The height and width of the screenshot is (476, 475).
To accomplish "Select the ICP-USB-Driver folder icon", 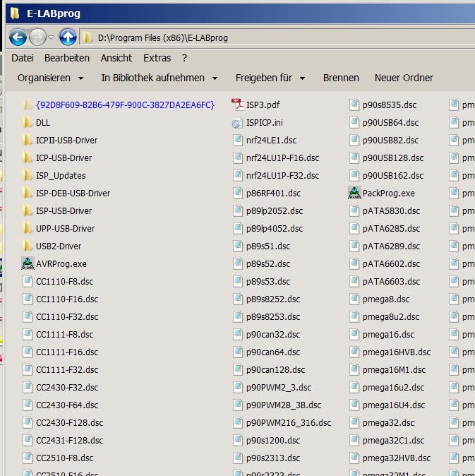I will tap(28, 158).
